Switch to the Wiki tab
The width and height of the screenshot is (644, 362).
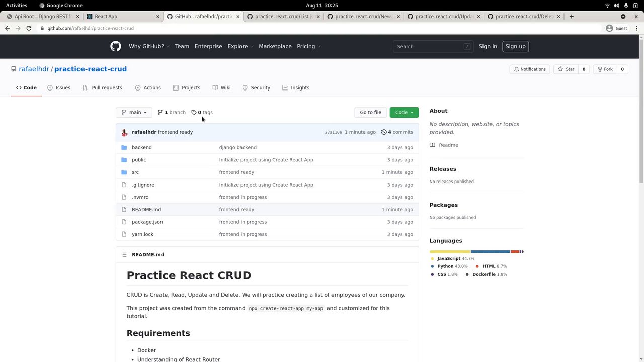[221, 88]
